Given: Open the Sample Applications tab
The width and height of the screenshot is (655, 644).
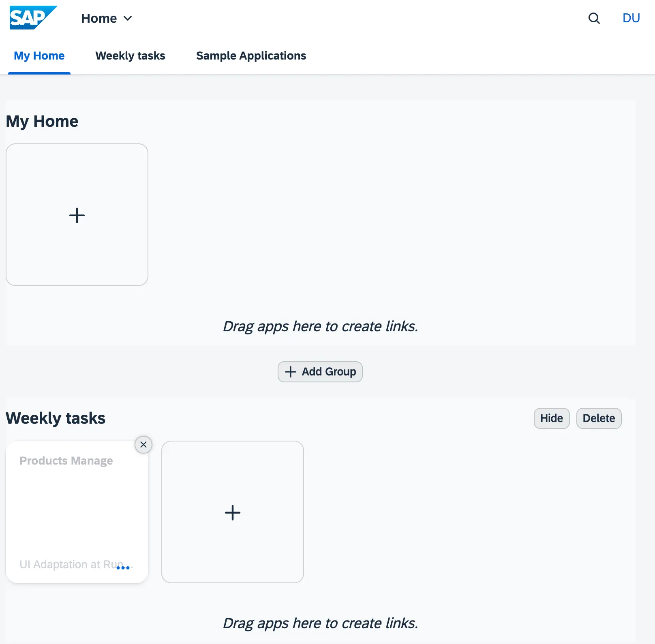Looking at the screenshot, I should click(x=251, y=56).
